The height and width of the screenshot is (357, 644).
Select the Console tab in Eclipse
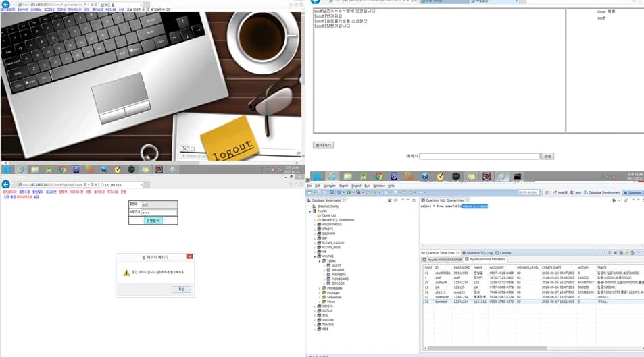click(x=503, y=253)
